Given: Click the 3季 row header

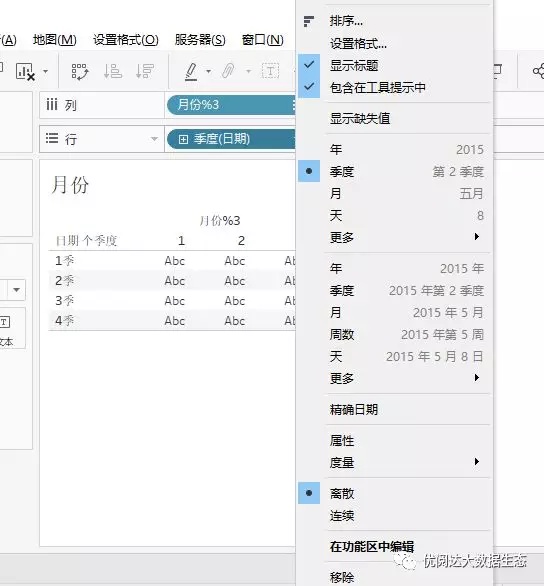Looking at the screenshot, I should tap(64, 300).
